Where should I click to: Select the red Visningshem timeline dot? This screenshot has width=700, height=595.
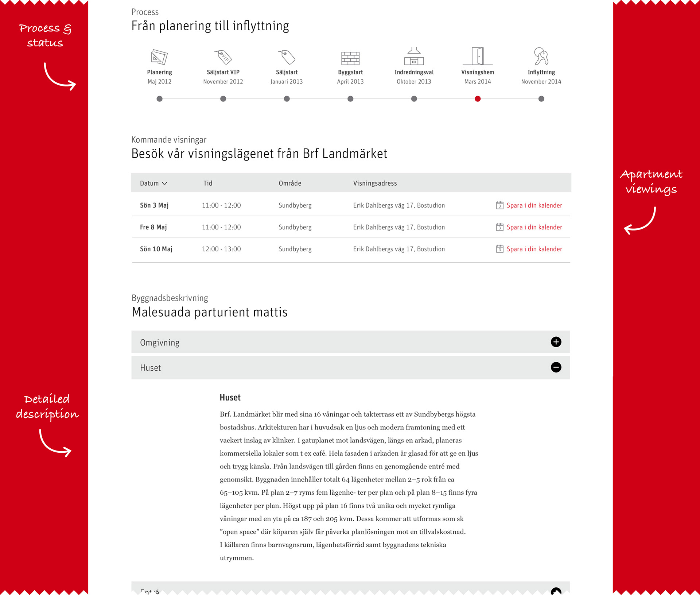[478, 99]
